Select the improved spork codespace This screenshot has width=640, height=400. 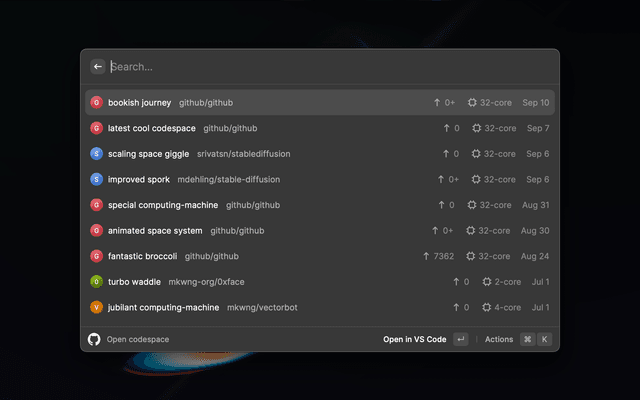[x=139, y=179]
